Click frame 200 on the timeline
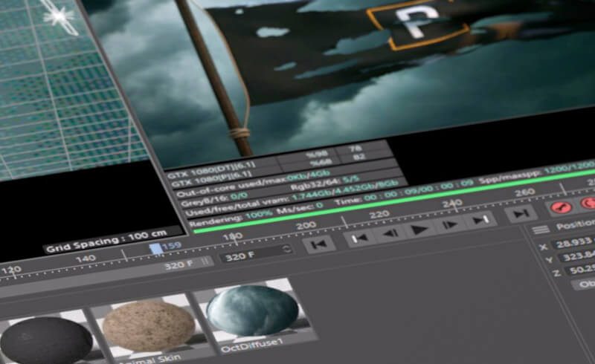Image resolution: width=595 pixels, height=364 pixels. click(x=306, y=226)
